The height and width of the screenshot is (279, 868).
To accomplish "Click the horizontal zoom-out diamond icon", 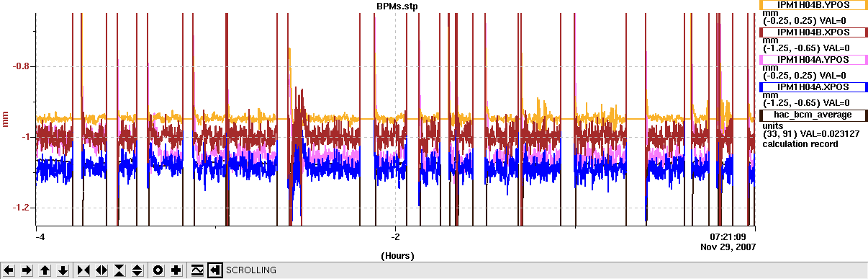I will [x=101, y=270].
